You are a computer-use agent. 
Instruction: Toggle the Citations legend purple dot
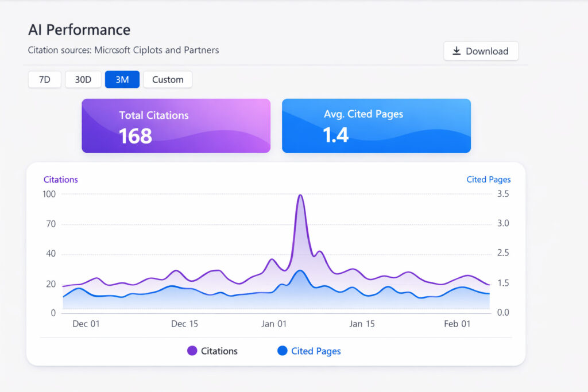click(192, 351)
